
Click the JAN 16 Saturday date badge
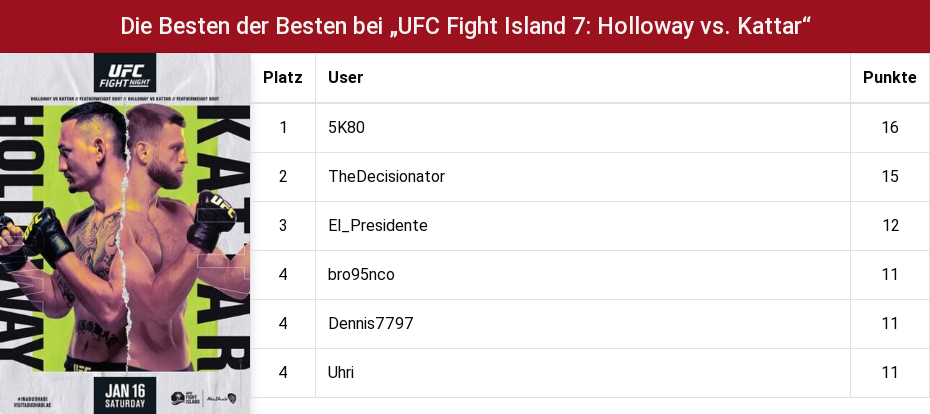(x=125, y=396)
